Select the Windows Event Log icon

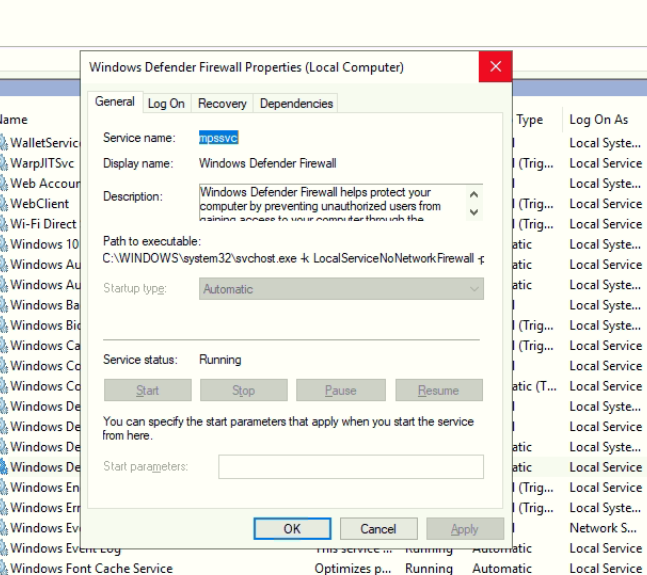click(x=4, y=548)
